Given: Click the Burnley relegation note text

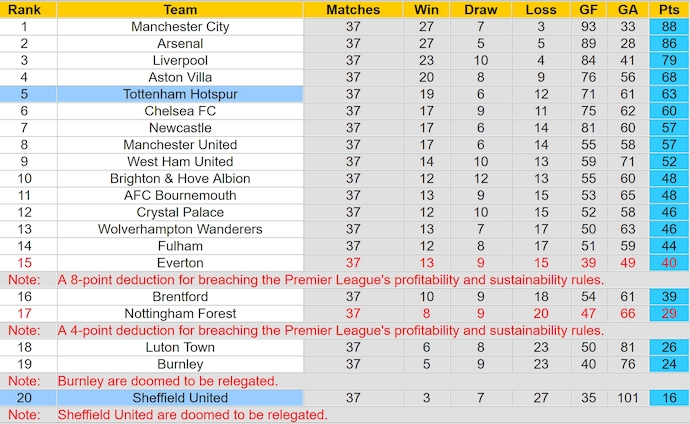Looking at the screenshot, I should pyautogui.click(x=167, y=381).
